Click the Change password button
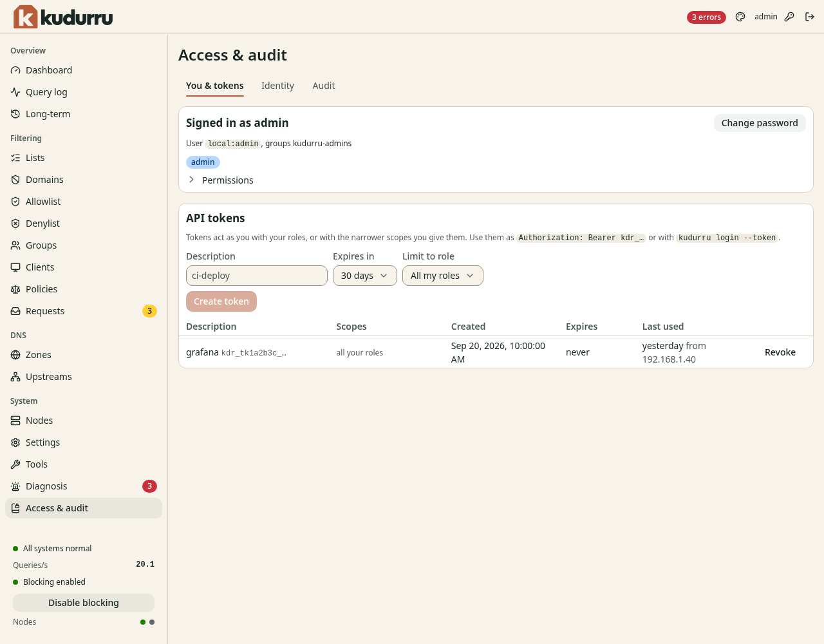This screenshot has height=644, width=824. coord(760,123)
